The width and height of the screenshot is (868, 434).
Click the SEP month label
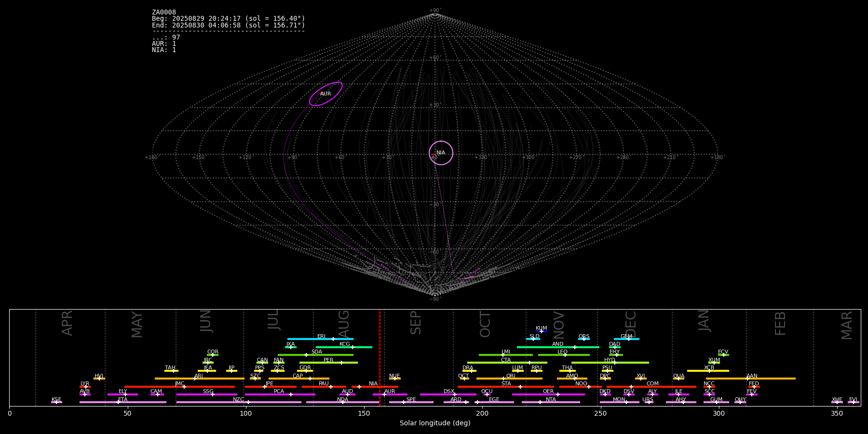click(x=416, y=323)
